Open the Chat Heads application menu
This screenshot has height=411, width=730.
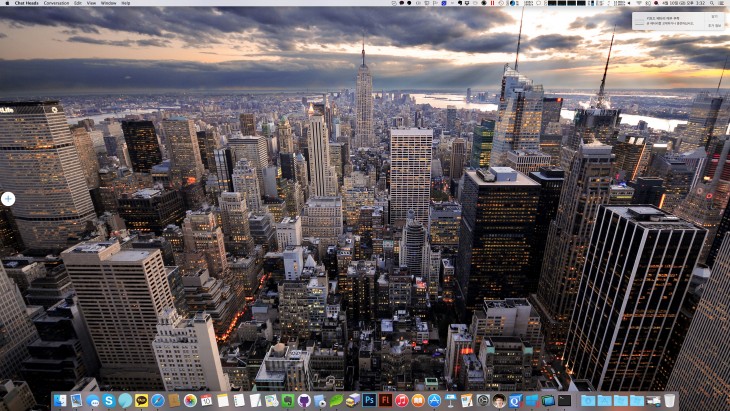tap(27, 3)
